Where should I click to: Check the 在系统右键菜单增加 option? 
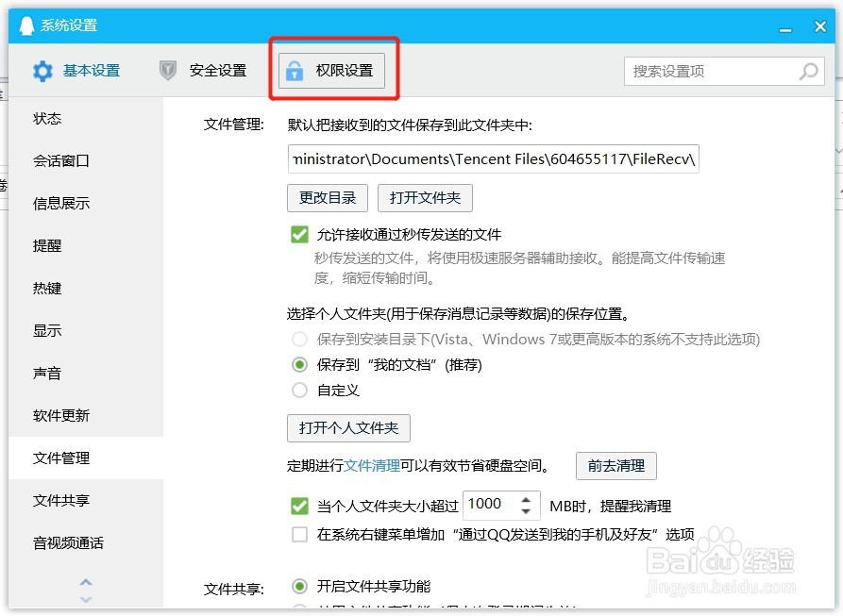coord(300,533)
